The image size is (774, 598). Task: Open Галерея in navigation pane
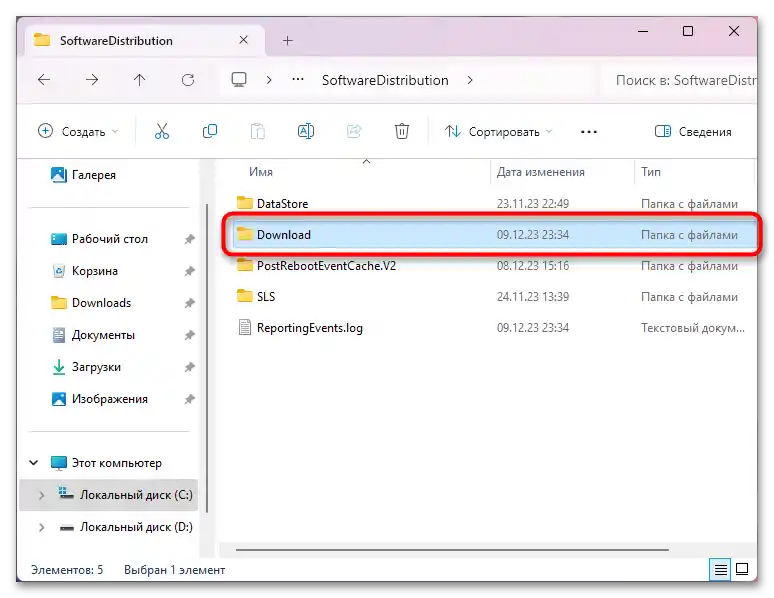[93, 175]
